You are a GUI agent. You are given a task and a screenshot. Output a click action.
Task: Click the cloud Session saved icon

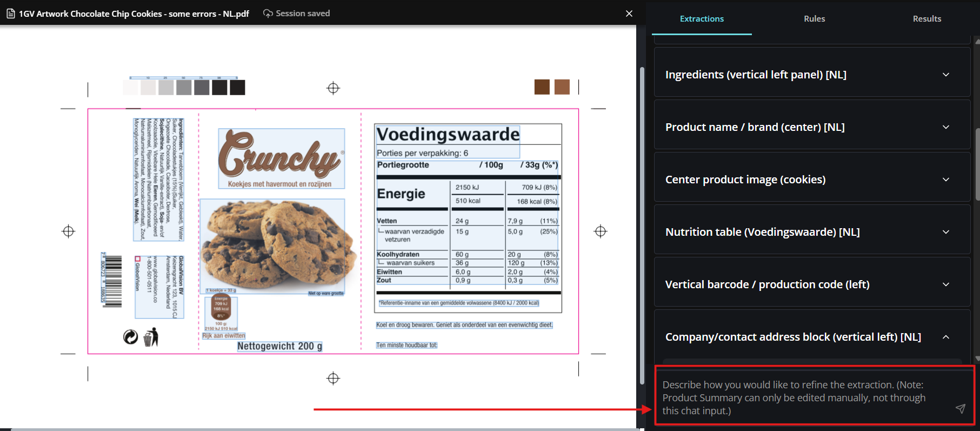tap(268, 14)
